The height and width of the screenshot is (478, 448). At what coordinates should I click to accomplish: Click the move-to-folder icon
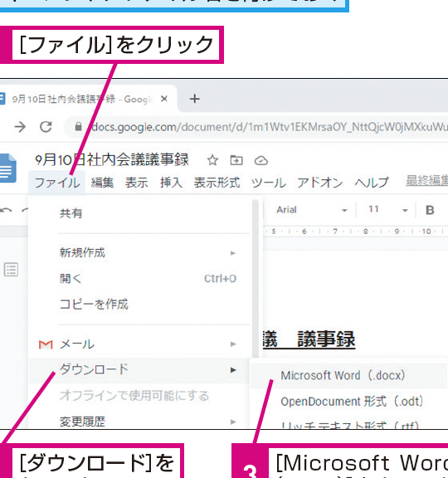click(236, 160)
